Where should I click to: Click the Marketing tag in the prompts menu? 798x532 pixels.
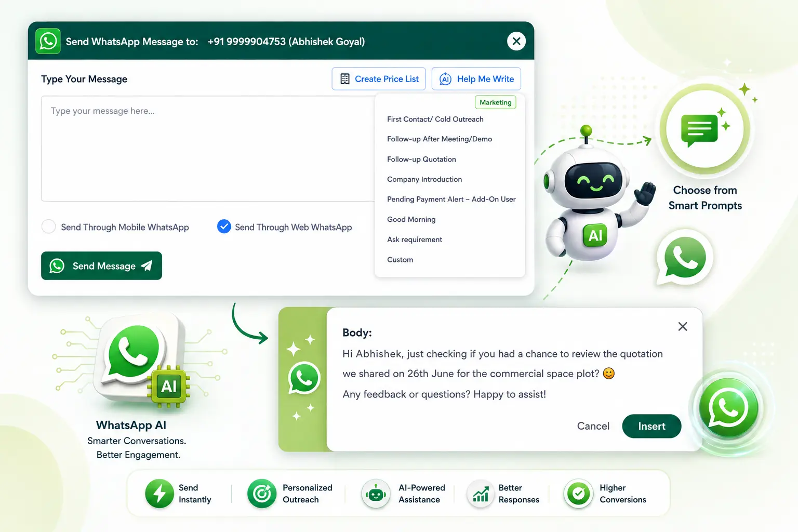pos(496,102)
